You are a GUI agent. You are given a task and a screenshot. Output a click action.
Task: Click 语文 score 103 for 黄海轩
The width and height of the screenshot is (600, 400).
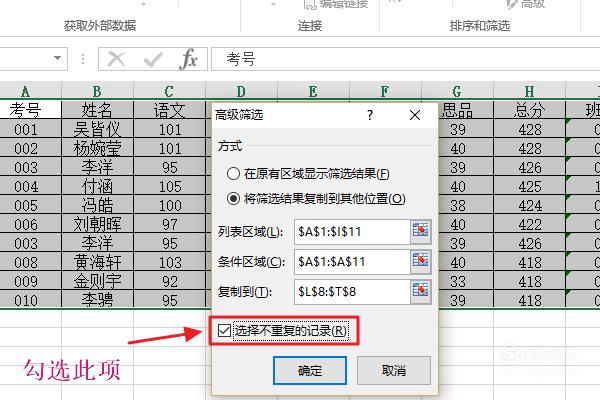click(169, 262)
